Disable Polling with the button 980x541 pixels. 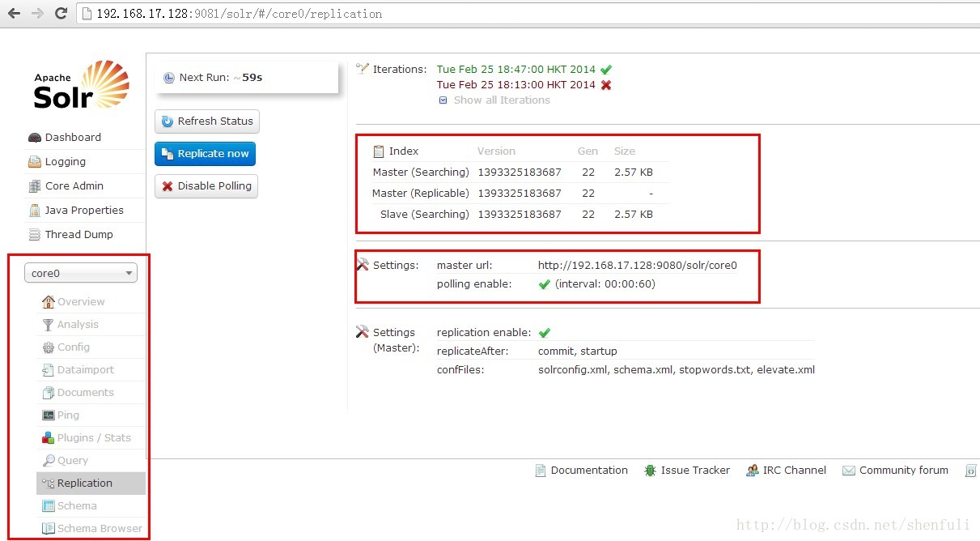click(206, 186)
